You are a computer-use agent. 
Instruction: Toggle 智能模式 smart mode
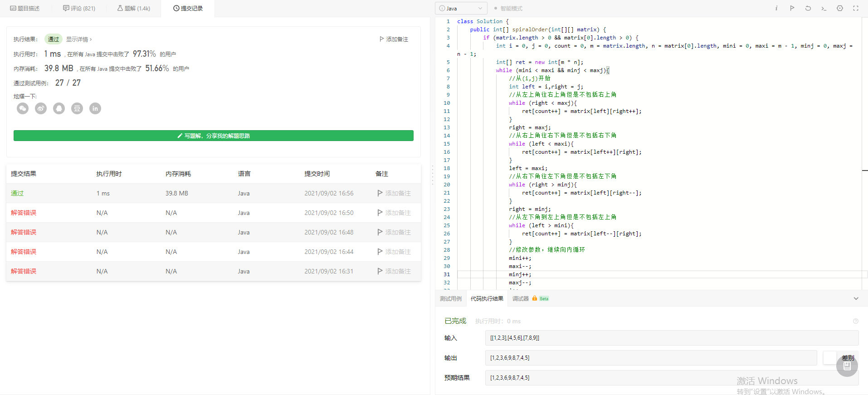(x=508, y=8)
